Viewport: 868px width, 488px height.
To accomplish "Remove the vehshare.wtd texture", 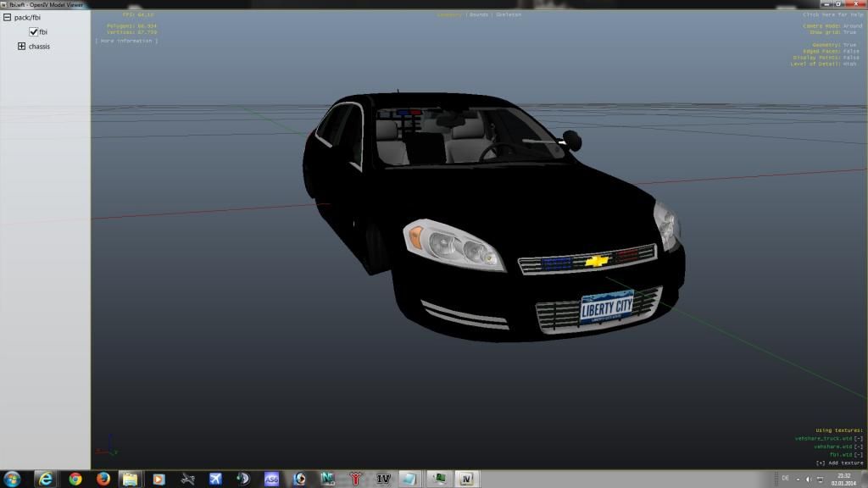I will tap(857, 446).
